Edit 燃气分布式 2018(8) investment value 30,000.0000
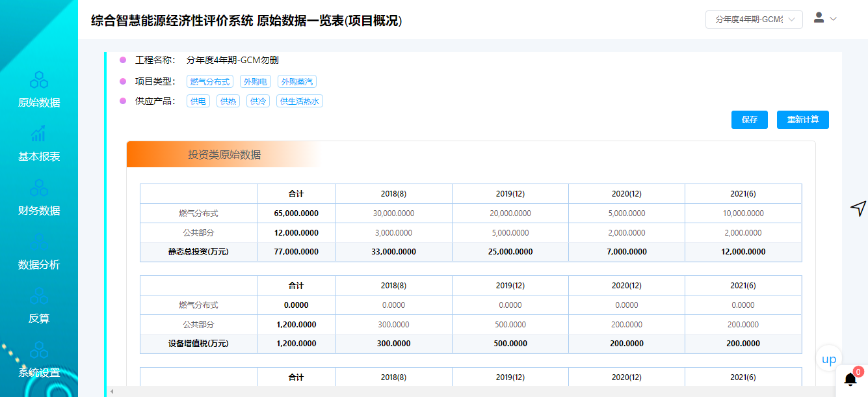This screenshot has height=397, width=868. [x=393, y=213]
